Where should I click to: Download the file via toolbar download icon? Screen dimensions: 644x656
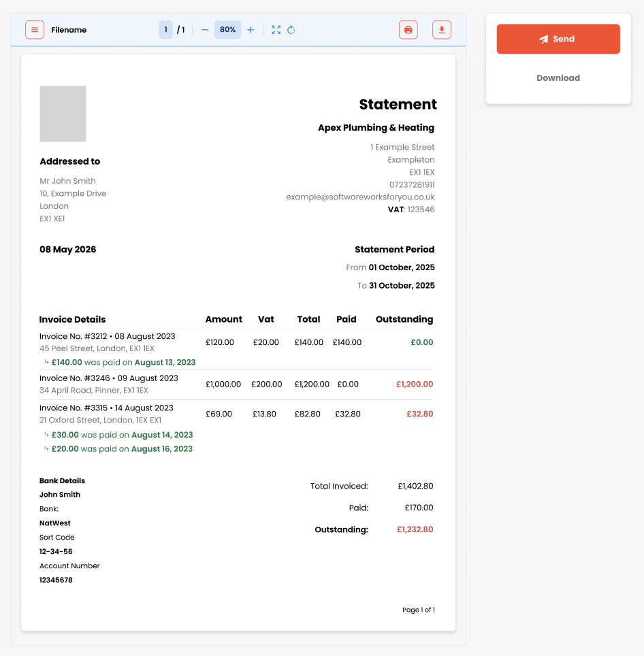(x=441, y=30)
